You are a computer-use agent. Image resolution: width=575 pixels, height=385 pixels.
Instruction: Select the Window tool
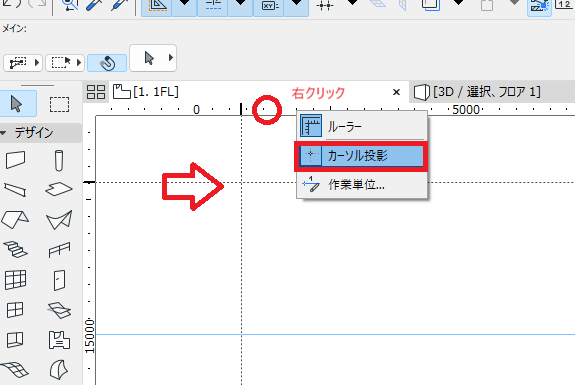[x=15, y=310]
